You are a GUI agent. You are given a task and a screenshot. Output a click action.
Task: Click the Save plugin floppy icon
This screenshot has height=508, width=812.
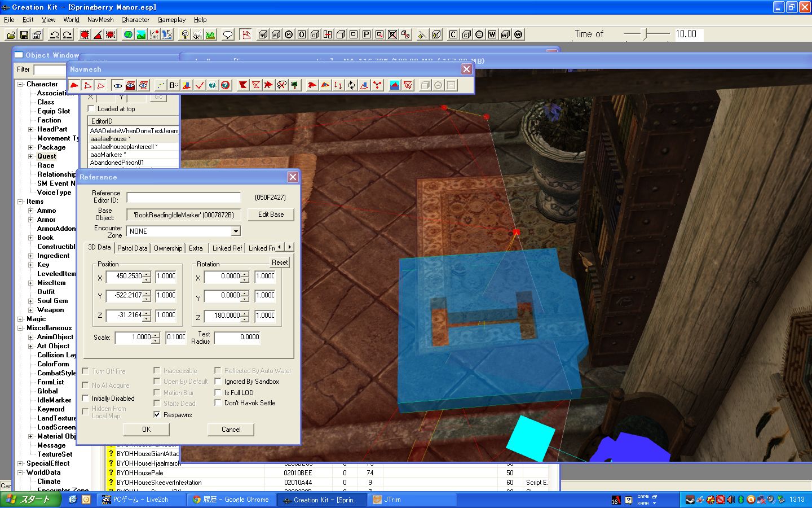[24, 34]
